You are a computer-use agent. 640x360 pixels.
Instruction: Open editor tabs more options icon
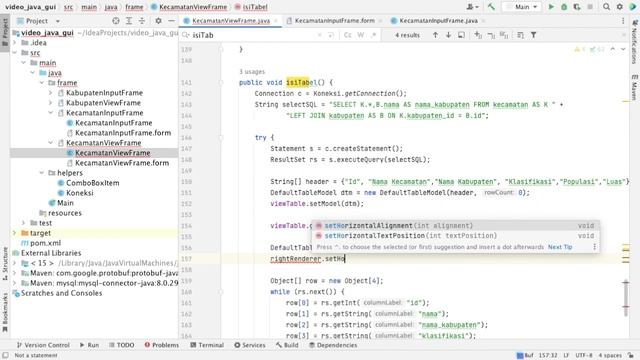(623, 21)
